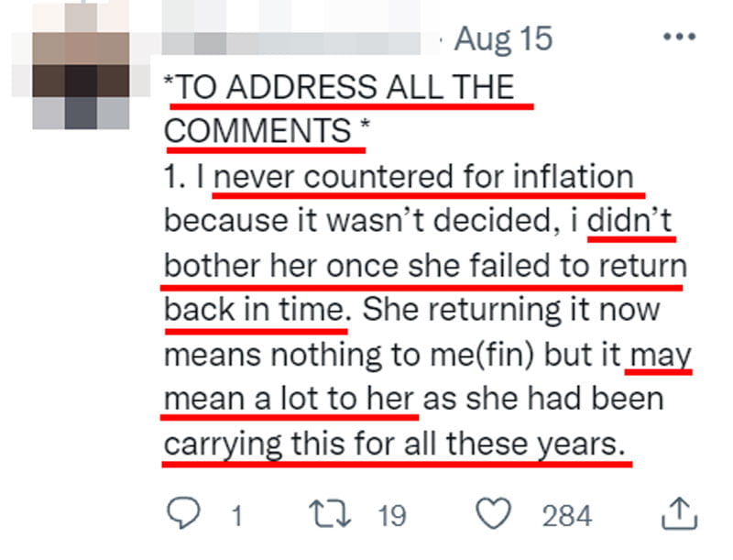The width and height of the screenshot is (733, 560).
Task: Click 'means nothing to me(fin)' text
Action: pos(349,355)
